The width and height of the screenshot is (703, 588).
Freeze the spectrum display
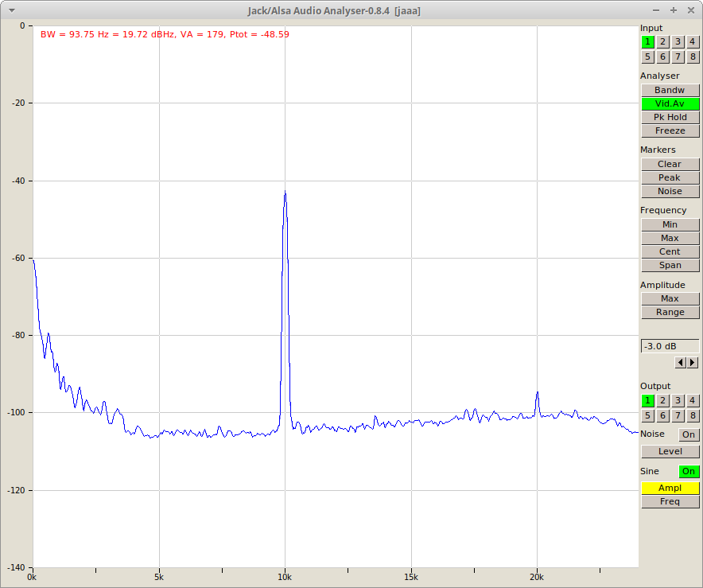point(670,130)
